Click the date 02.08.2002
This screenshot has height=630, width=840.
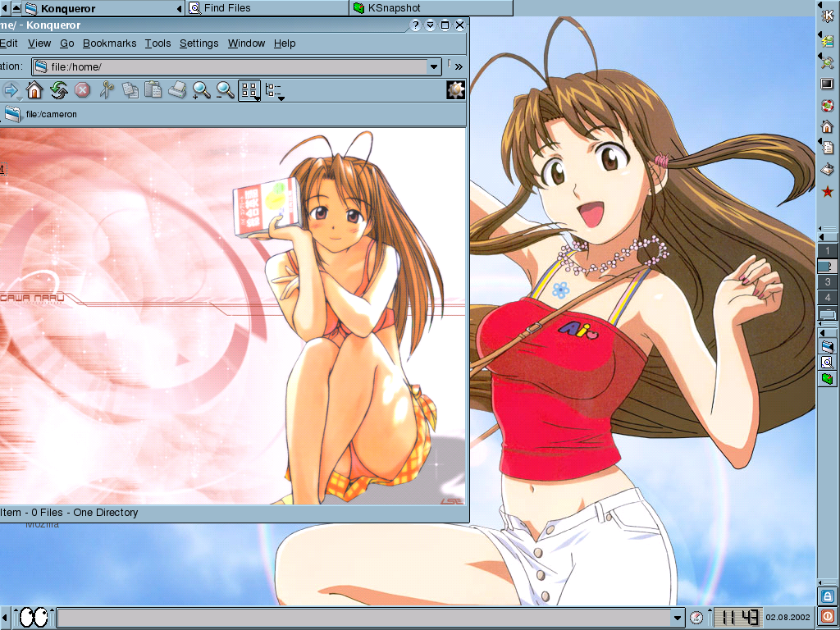(x=787, y=618)
